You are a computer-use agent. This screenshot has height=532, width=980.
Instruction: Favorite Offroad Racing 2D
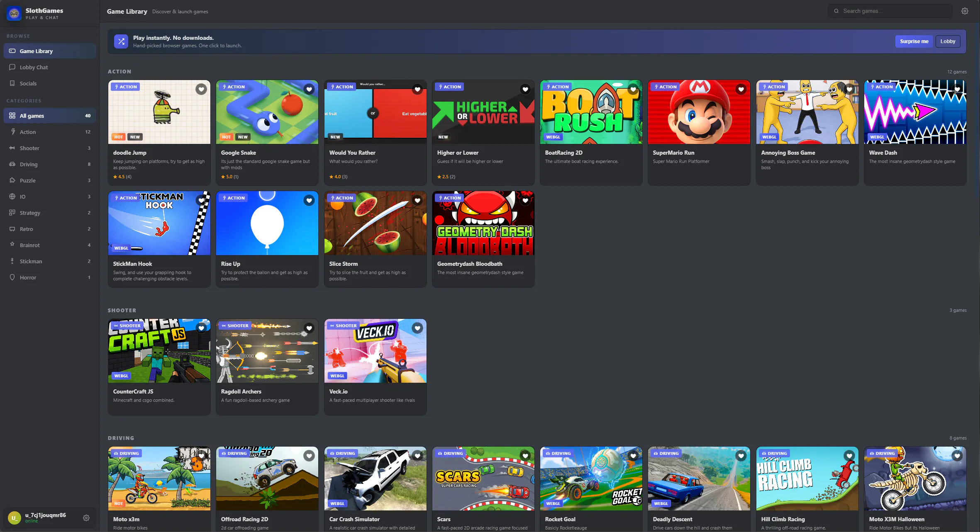click(x=309, y=456)
